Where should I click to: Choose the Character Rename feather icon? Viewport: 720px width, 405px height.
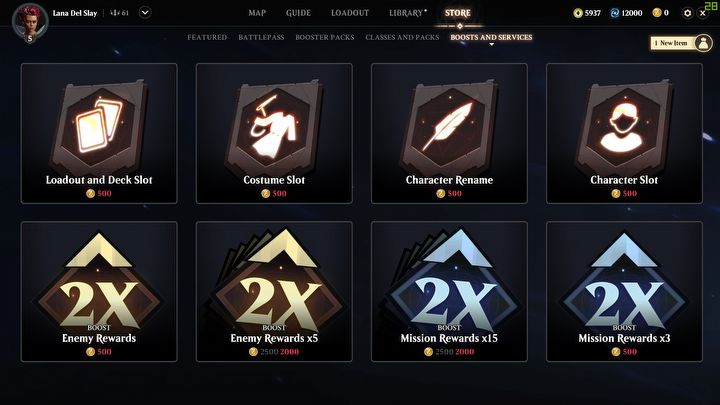(x=449, y=125)
